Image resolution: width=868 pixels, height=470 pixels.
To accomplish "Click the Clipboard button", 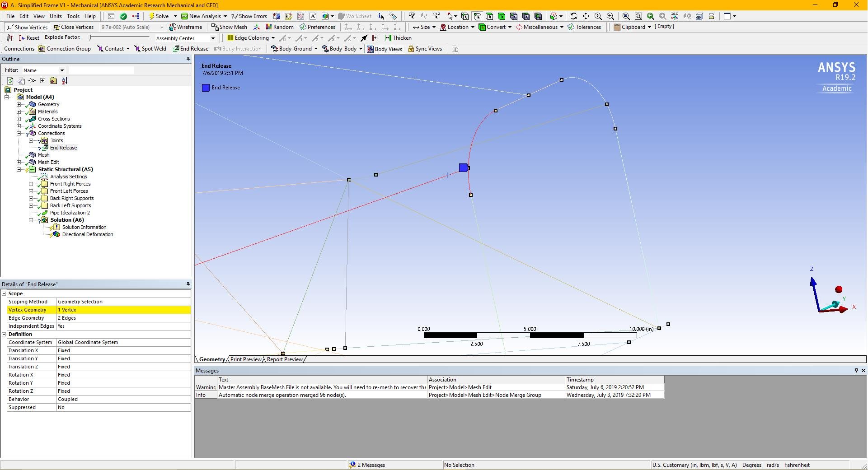I will coord(632,27).
